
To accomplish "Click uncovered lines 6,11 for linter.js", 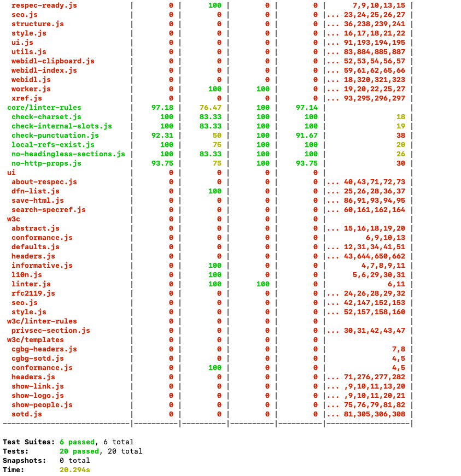I will (396, 284).
